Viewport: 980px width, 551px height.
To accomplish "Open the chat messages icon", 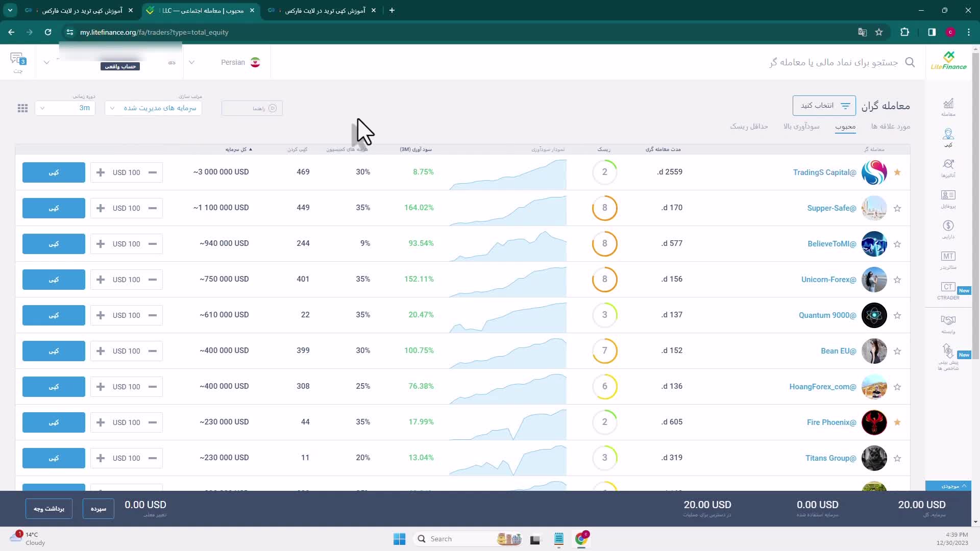I will click(x=17, y=60).
